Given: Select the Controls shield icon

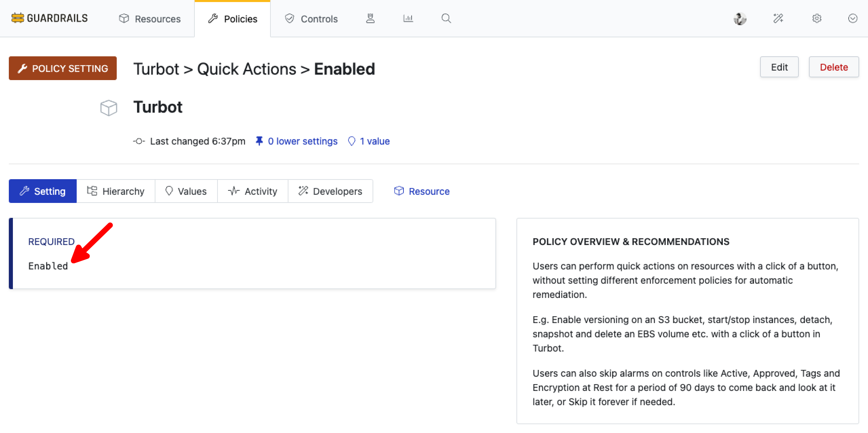Looking at the screenshot, I should pos(289,19).
